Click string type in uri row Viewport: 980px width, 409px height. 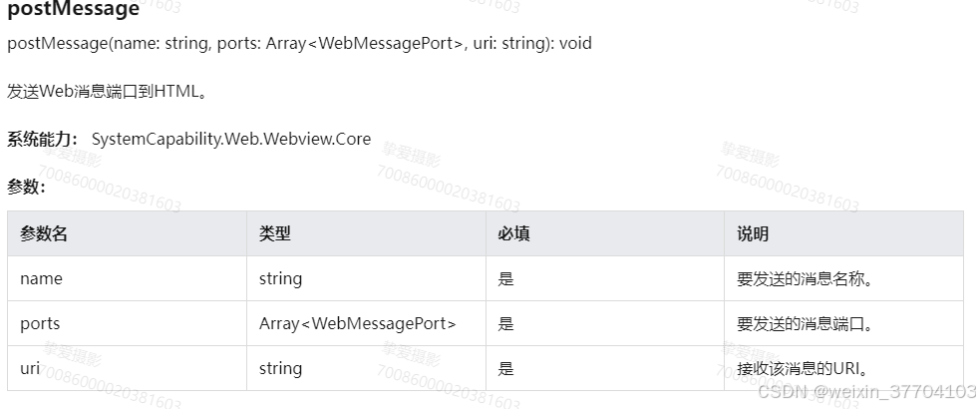tap(280, 368)
